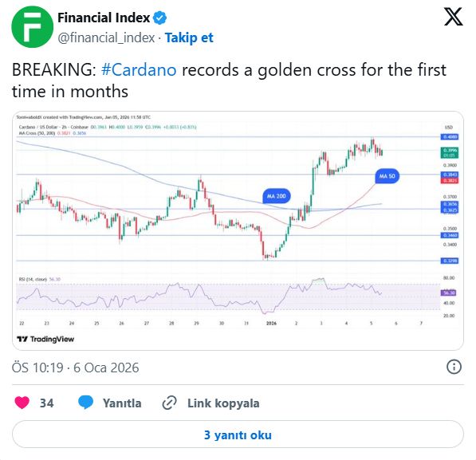Open the #Cardano hashtag link
476x460 pixels.
pos(139,70)
